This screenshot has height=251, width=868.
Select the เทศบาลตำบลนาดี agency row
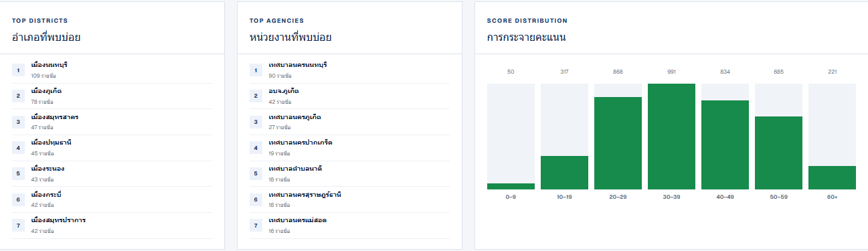[349, 173]
